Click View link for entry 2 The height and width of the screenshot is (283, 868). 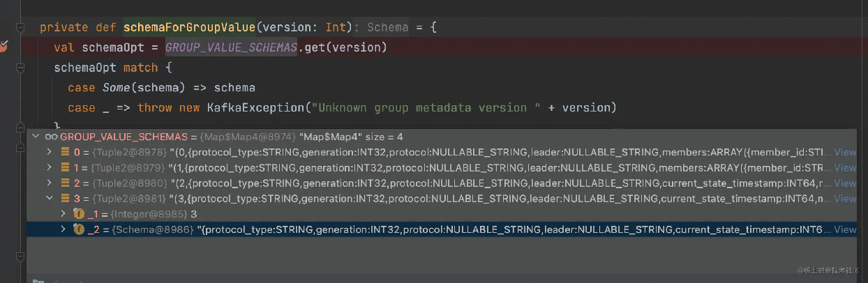(845, 183)
